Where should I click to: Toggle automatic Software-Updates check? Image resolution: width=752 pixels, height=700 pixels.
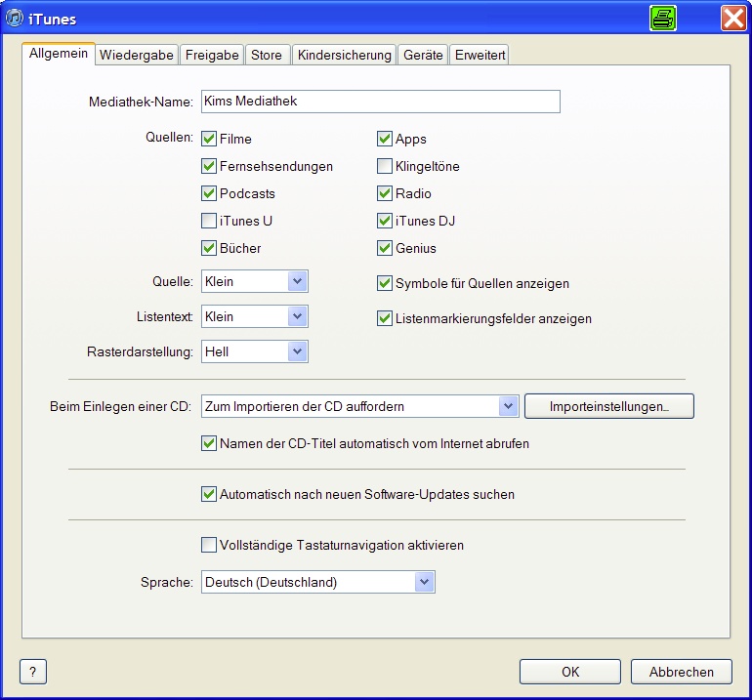click(209, 495)
